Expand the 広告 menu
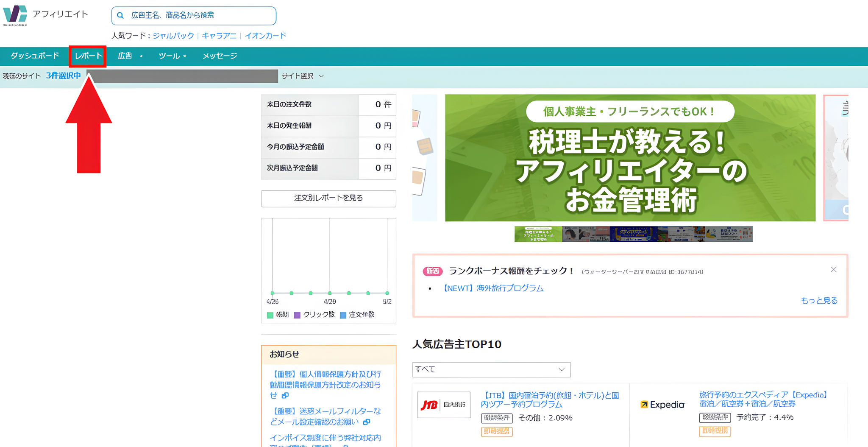This screenshot has height=447, width=868. point(125,56)
